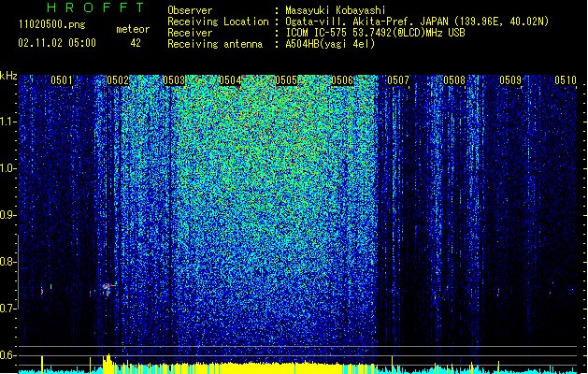Click the 0506 time marker
The width and height of the screenshot is (588, 374).
click(342, 80)
